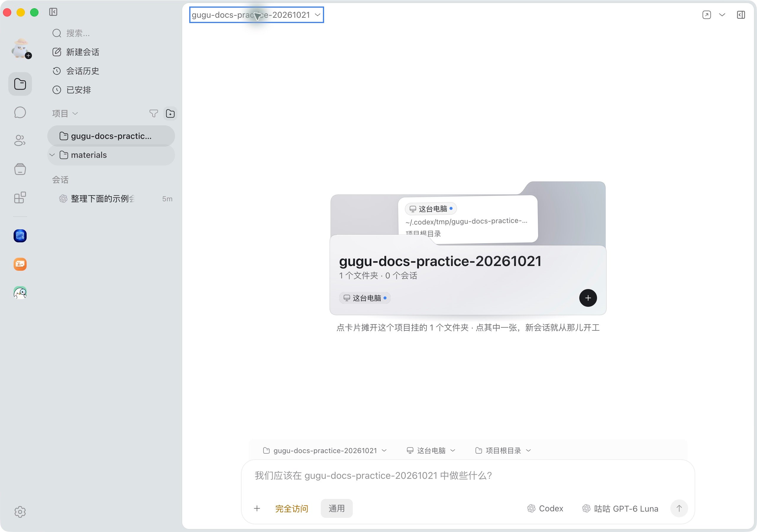Collapse the materials folder chevron
The width and height of the screenshot is (757, 532).
pos(52,155)
